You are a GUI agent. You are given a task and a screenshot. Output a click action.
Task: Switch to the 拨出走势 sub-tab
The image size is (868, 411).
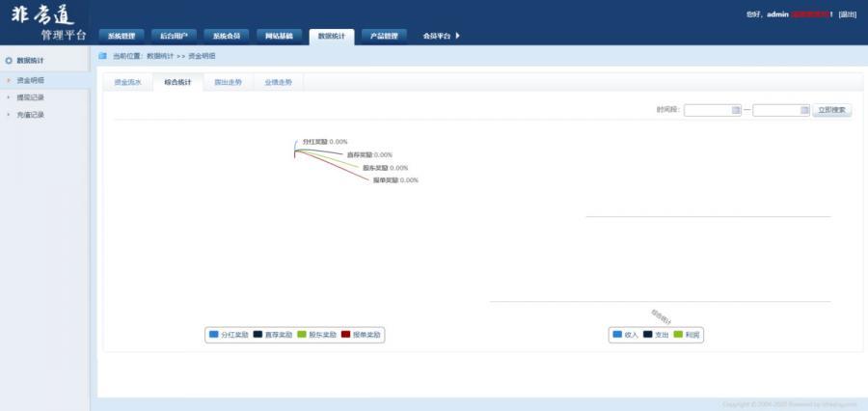228,82
